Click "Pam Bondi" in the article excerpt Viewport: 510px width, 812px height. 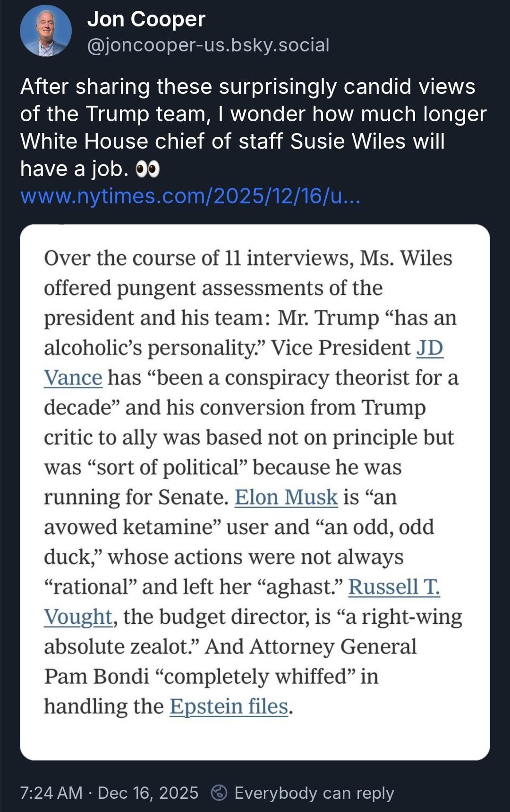coord(97,677)
